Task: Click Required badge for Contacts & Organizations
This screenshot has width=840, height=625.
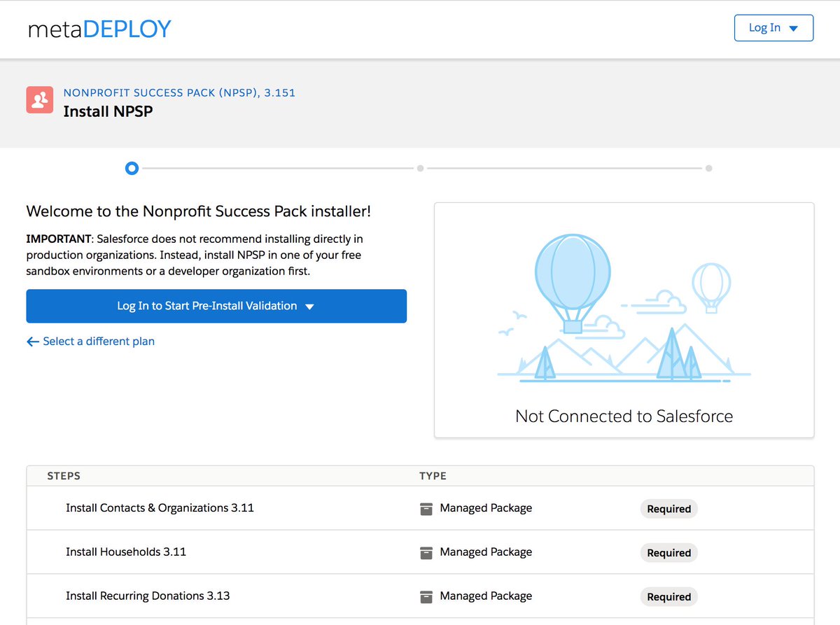Action: (x=668, y=509)
